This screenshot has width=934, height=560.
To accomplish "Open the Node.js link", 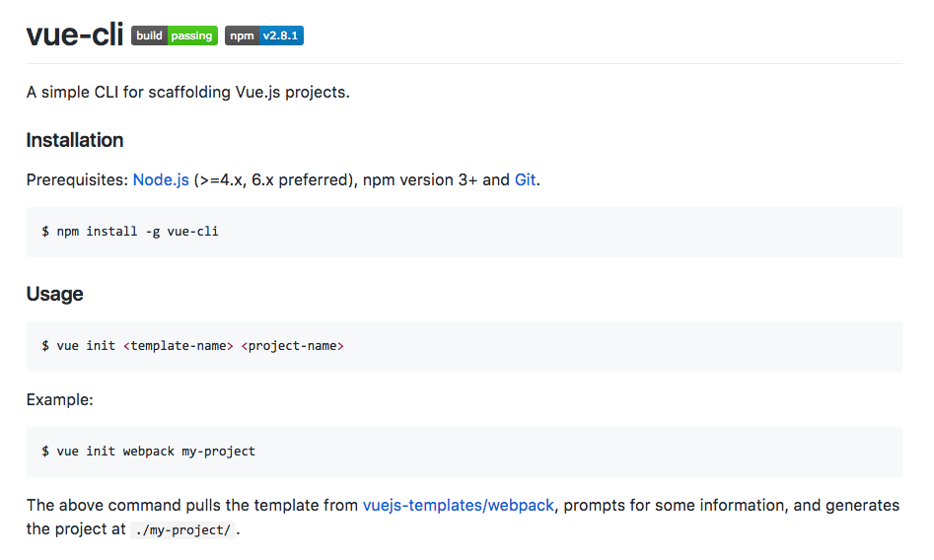I will pos(161,179).
